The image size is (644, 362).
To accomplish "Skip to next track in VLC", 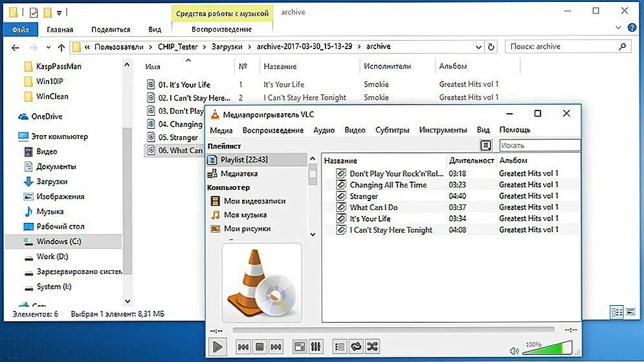I will 276,347.
